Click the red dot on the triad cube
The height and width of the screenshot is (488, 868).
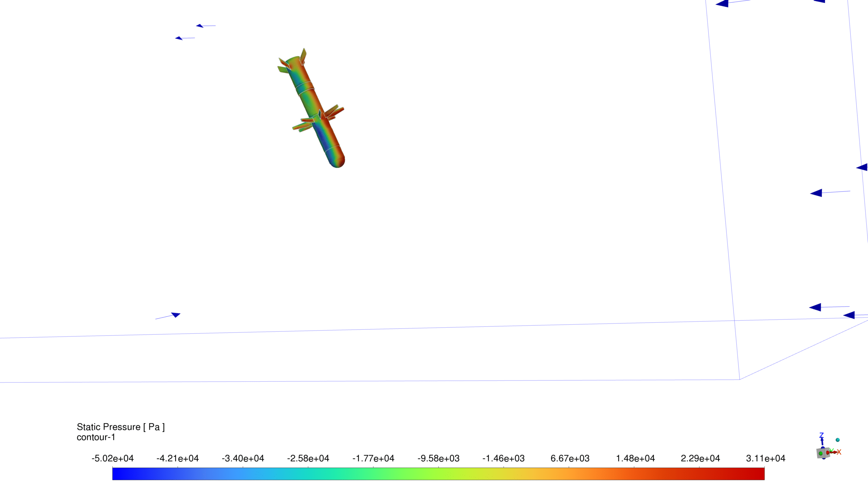828,452
